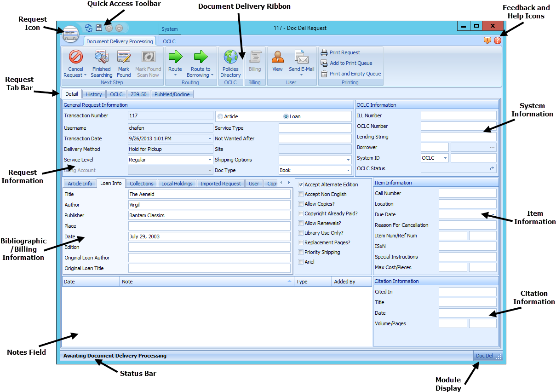Switch to the Z39.50 tab
The width and height of the screenshot is (556, 392).
[138, 94]
